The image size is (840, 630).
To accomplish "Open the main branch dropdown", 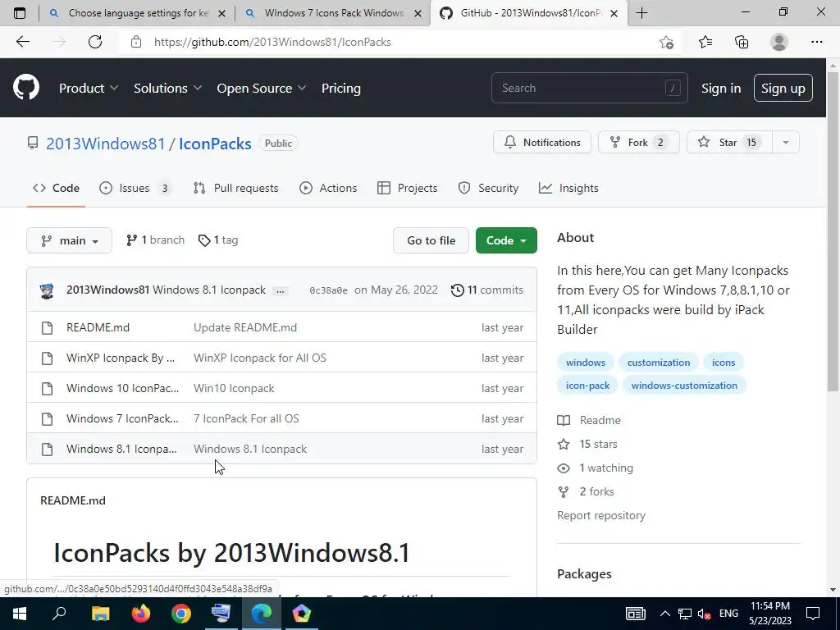I will 69,240.
